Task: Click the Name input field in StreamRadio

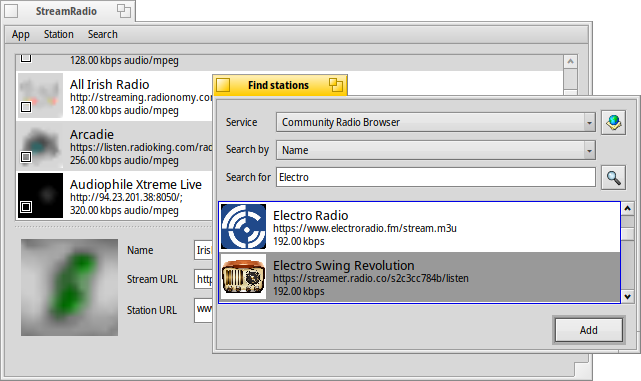Action: (x=204, y=250)
